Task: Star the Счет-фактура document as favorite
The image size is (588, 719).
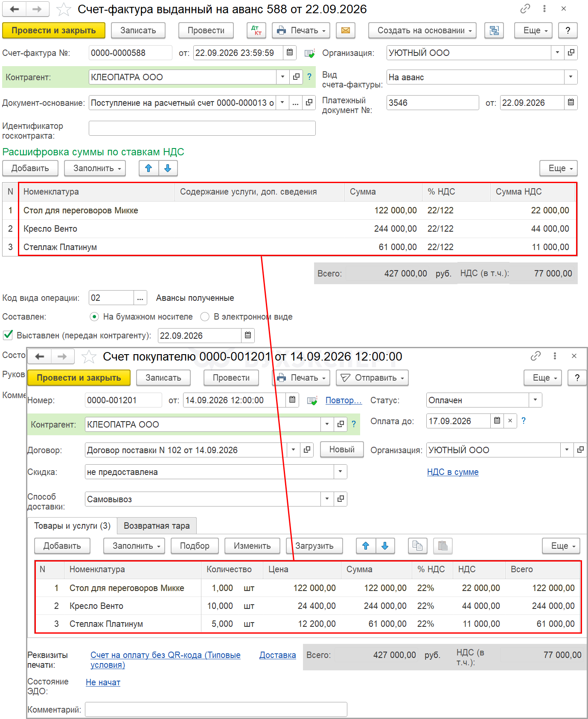Action: [x=64, y=9]
